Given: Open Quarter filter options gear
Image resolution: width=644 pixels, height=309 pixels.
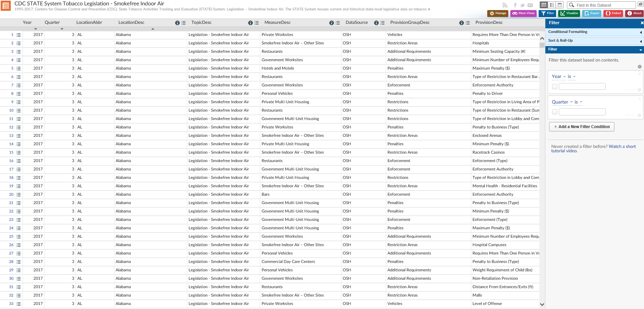Looking at the screenshot, I should pyautogui.click(x=639, y=115).
